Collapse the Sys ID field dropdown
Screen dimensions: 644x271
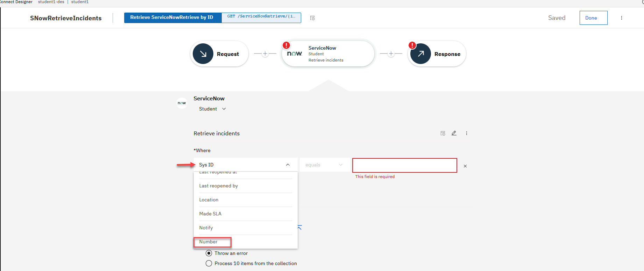click(x=288, y=165)
